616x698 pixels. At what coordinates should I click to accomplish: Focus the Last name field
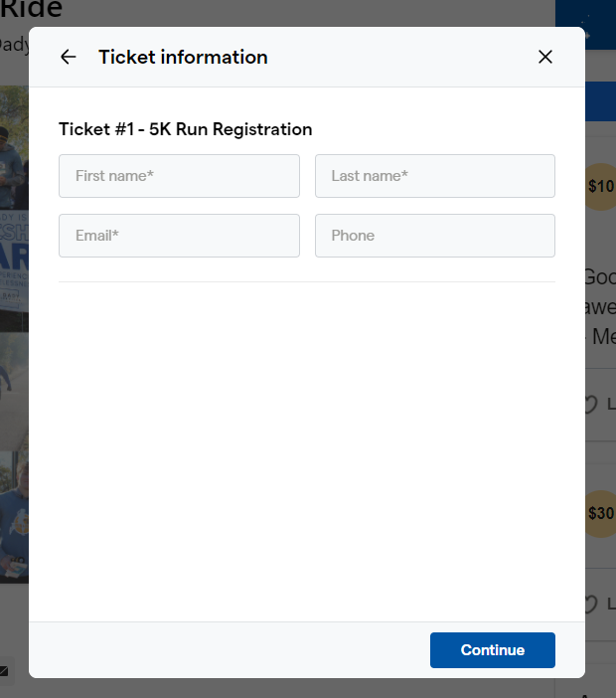(435, 176)
